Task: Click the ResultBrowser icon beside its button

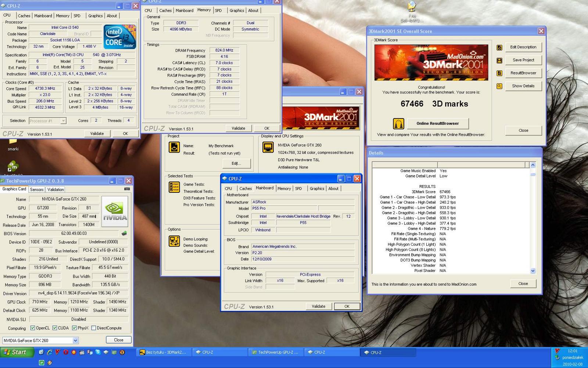Action: [499, 73]
